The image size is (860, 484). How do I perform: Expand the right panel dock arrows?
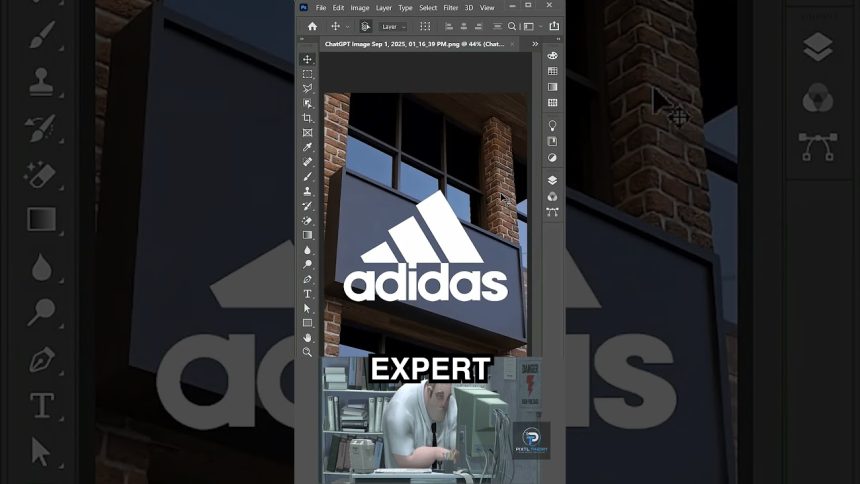(558, 39)
